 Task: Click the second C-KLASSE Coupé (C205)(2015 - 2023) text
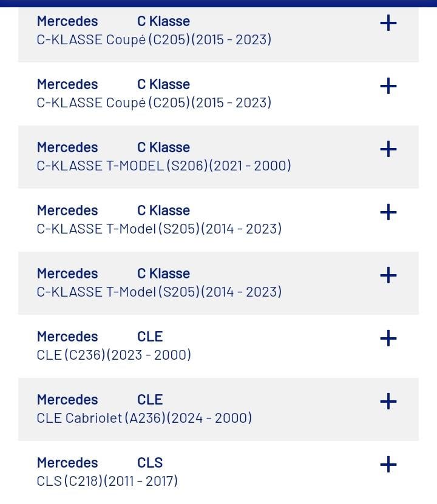pos(154,102)
